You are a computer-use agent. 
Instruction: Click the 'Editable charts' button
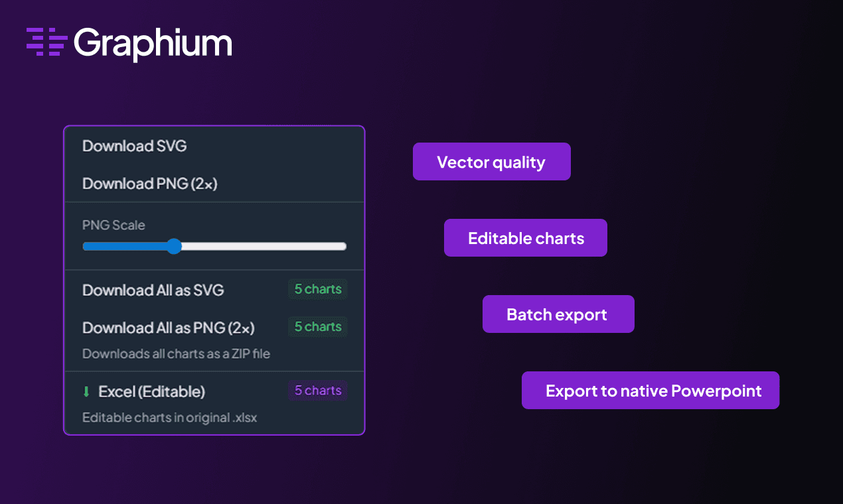(525, 237)
